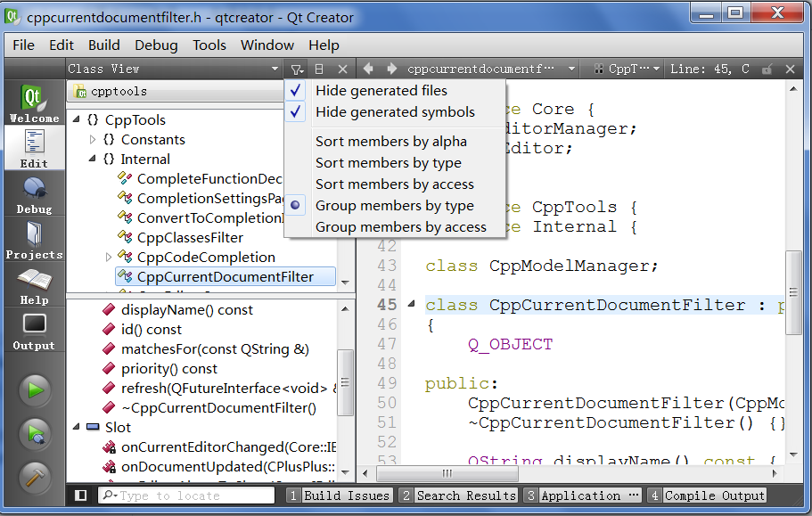Click the green Run button

click(36, 390)
